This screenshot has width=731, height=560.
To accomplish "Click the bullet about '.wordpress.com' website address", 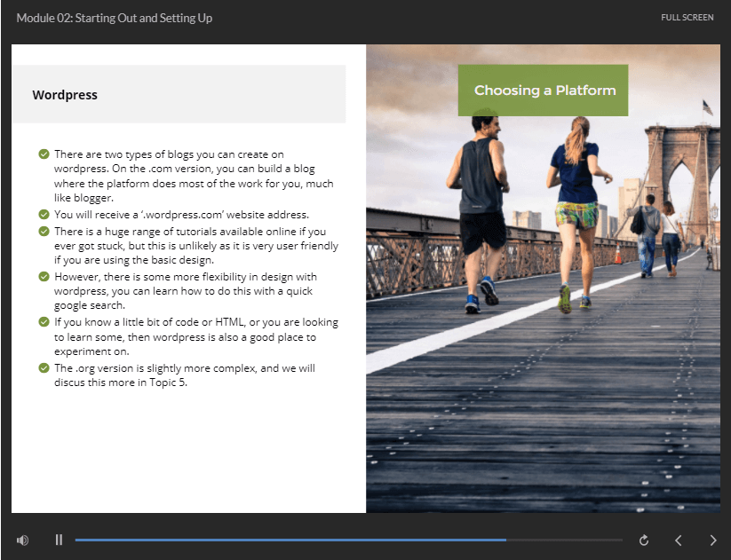I will 181,214.
